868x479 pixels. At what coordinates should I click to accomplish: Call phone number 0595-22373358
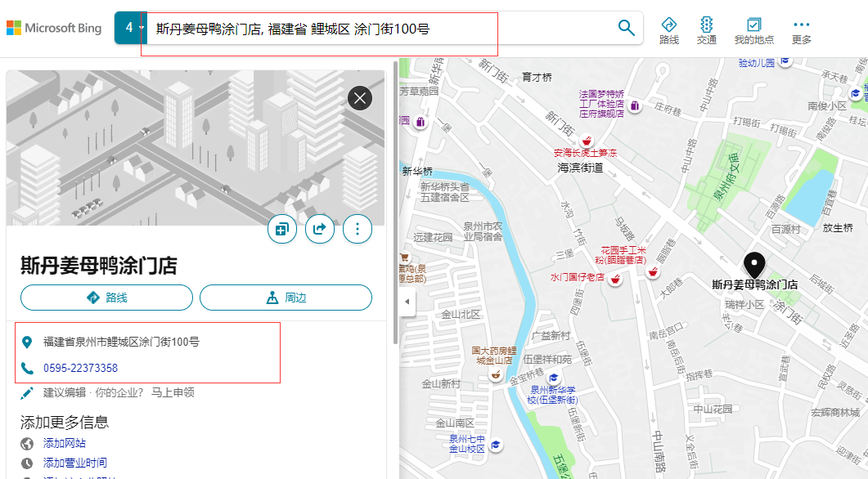(x=80, y=368)
